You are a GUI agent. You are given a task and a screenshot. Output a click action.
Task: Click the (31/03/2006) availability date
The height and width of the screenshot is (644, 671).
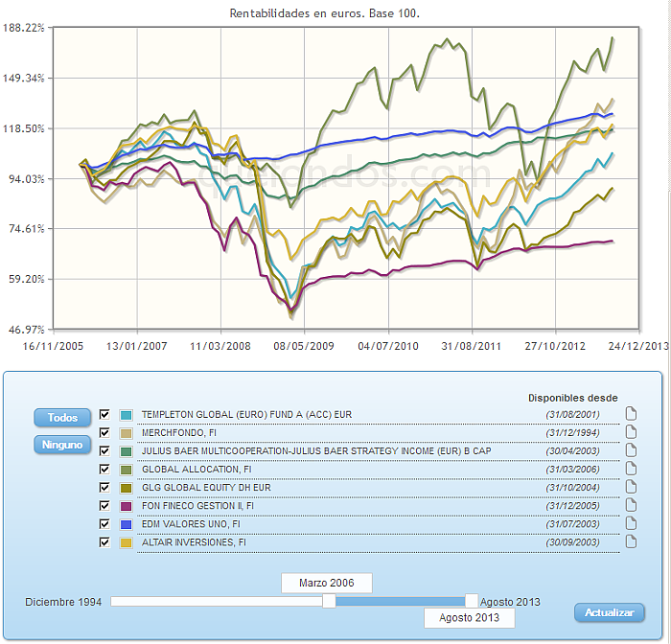tap(572, 470)
